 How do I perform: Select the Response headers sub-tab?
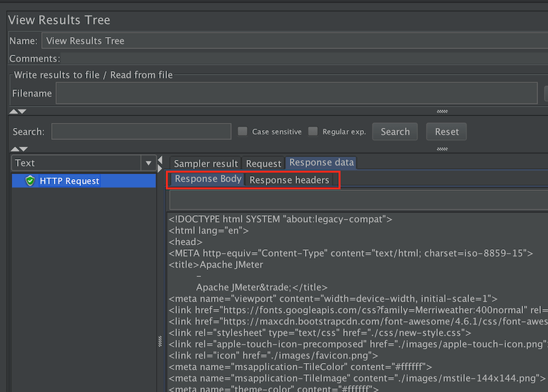(x=289, y=180)
